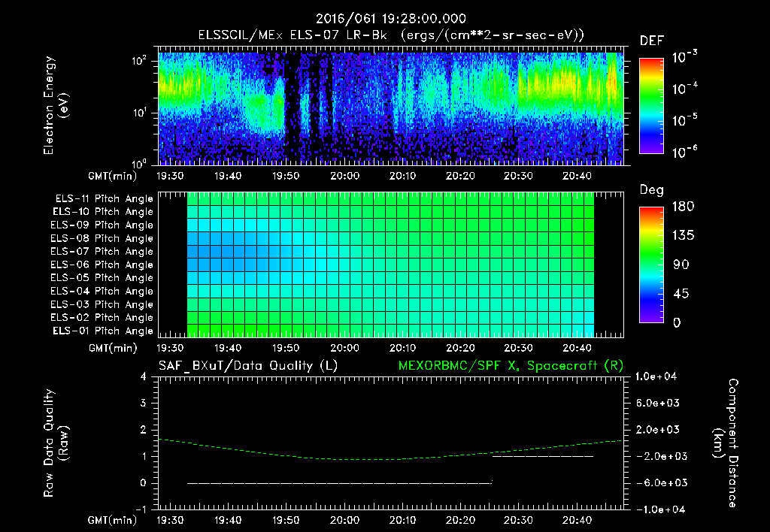Click the 20:00 tick label under spectrogram
Image resolution: width=770 pixels, height=532 pixels.
344,176
